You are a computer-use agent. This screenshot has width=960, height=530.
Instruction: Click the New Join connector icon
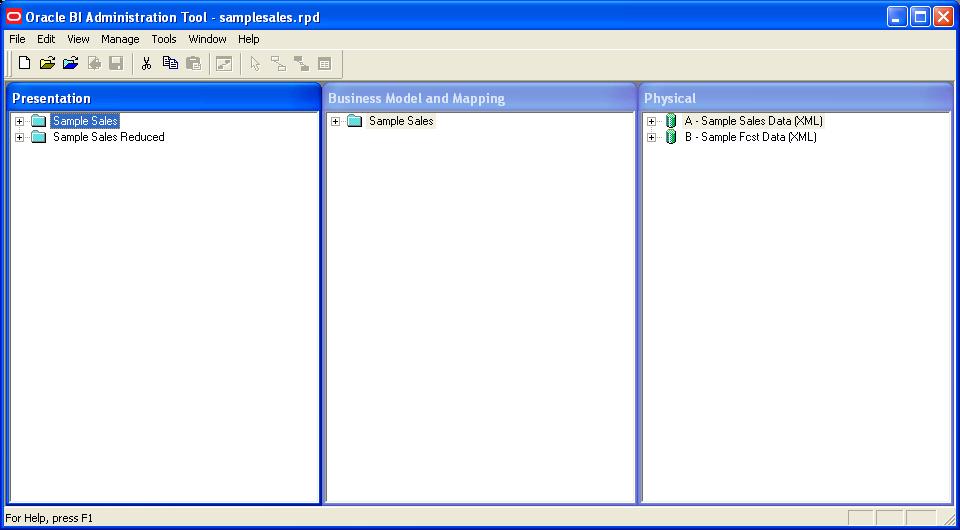(x=278, y=63)
